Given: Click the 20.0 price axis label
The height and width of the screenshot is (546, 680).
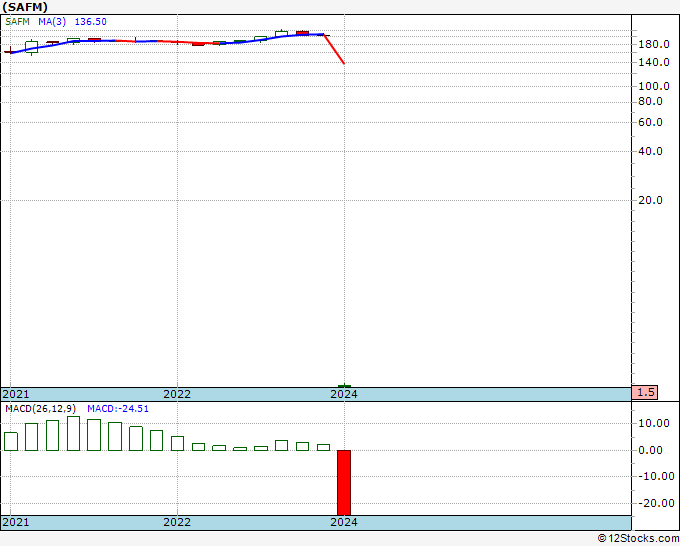Looking at the screenshot, I should 650,200.
